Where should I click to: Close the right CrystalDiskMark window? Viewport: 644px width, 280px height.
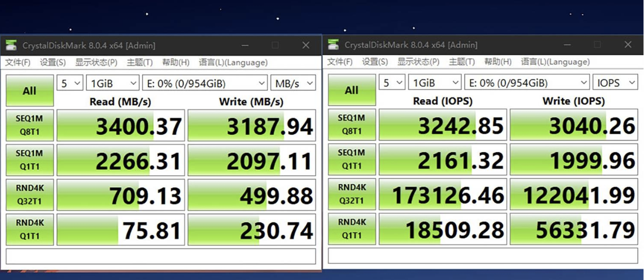pos(628,45)
